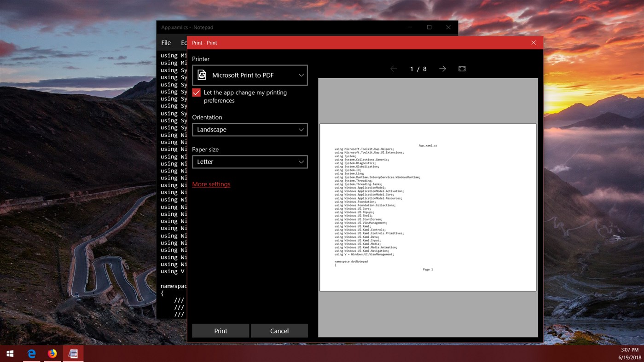Cancel the print dialog

point(279,331)
